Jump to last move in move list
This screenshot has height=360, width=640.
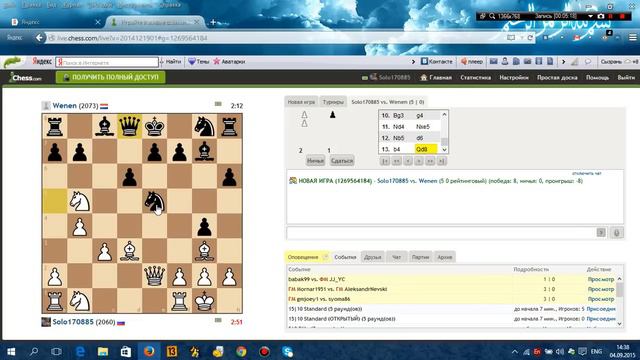click(441, 161)
